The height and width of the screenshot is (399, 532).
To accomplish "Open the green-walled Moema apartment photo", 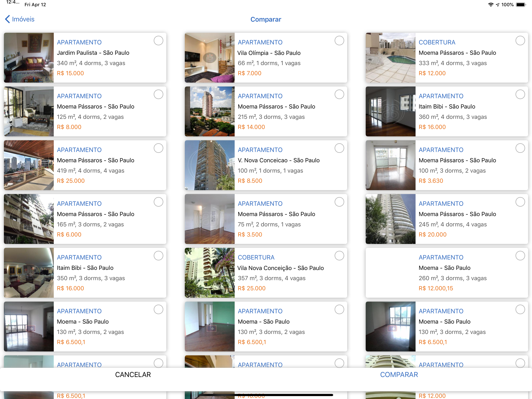I will [x=210, y=327].
